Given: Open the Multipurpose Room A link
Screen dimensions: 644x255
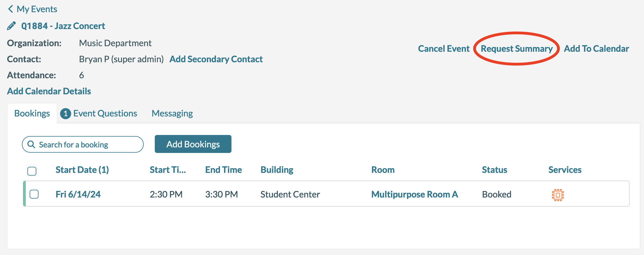Looking at the screenshot, I should (414, 194).
